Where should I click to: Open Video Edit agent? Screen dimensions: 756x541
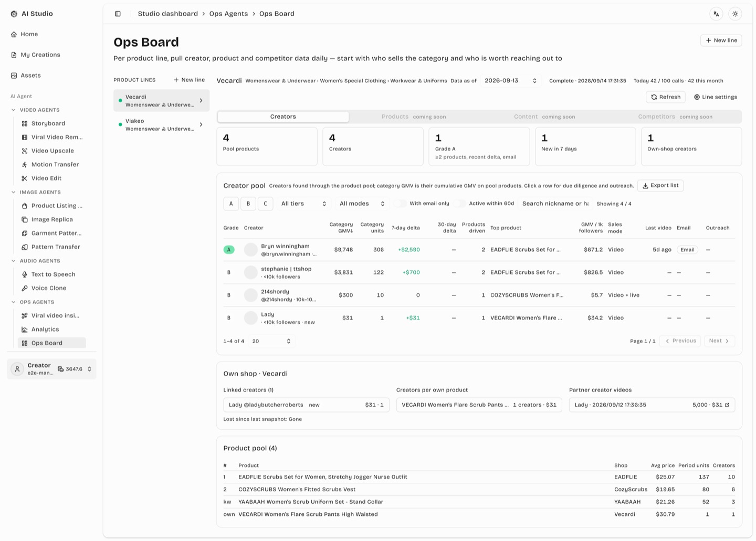point(52,178)
